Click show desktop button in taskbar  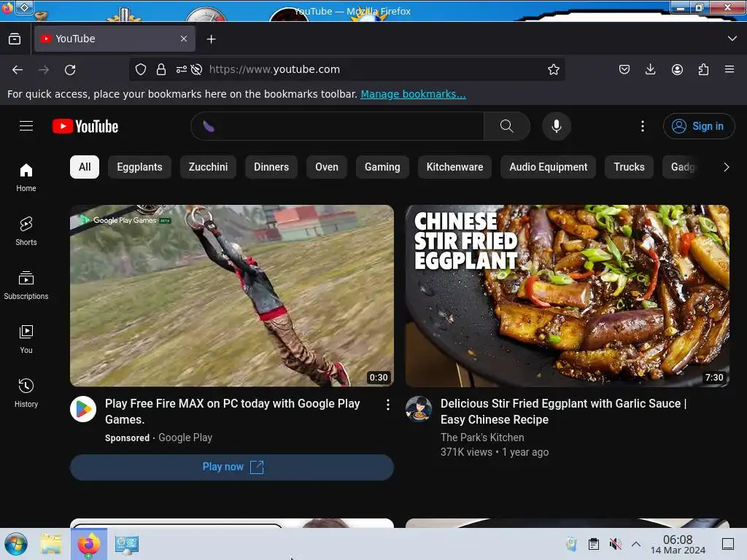click(728, 544)
